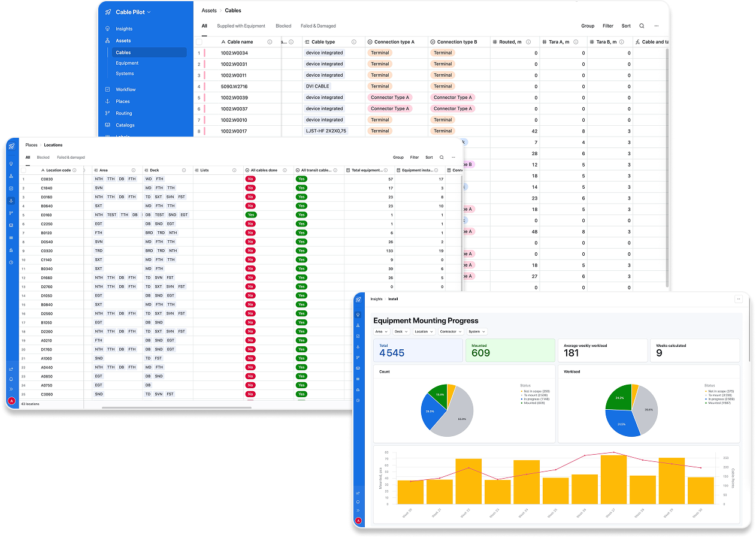Switch to the Supplied with Equipment tab
The height and width of the screenshot is (538, 756).
point(241,26)
